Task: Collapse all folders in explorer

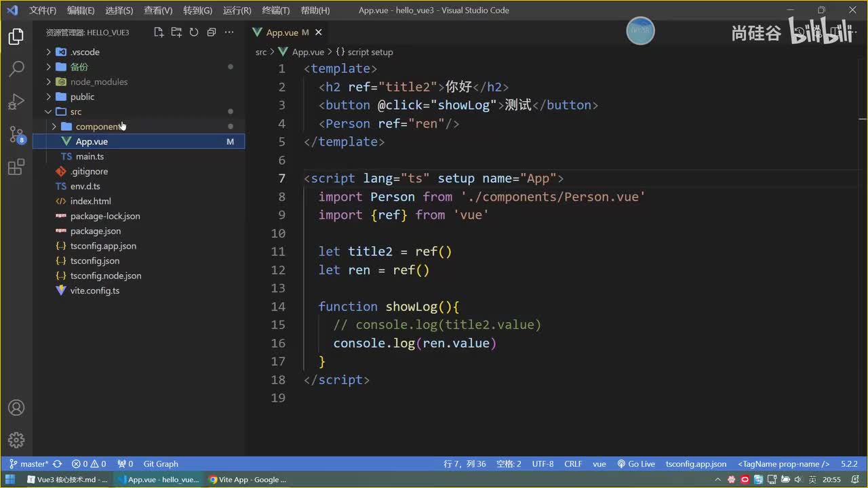Action: pyautogui.click(x=212, y=33)
